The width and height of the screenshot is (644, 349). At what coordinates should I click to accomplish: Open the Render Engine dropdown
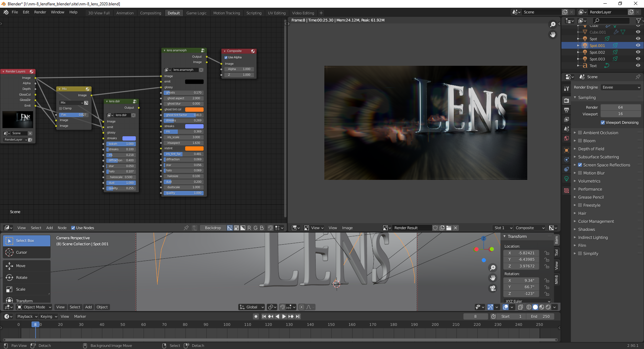coord(621,87)
